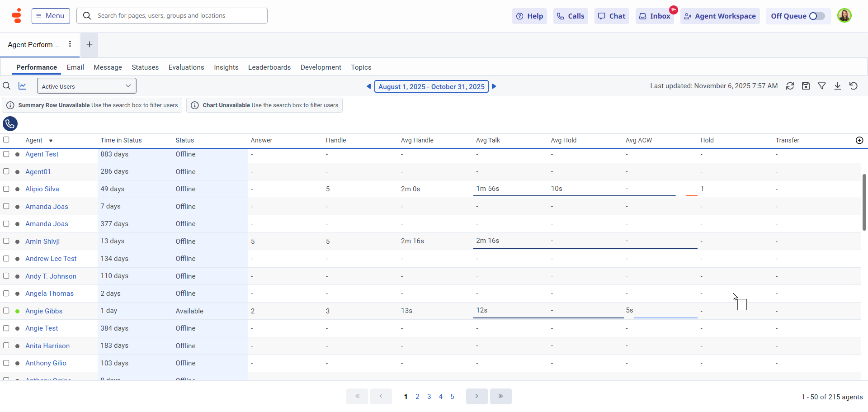Screen dimensions: 868x412
Task: Click the reset view icon
Action: tap(854, 86)
